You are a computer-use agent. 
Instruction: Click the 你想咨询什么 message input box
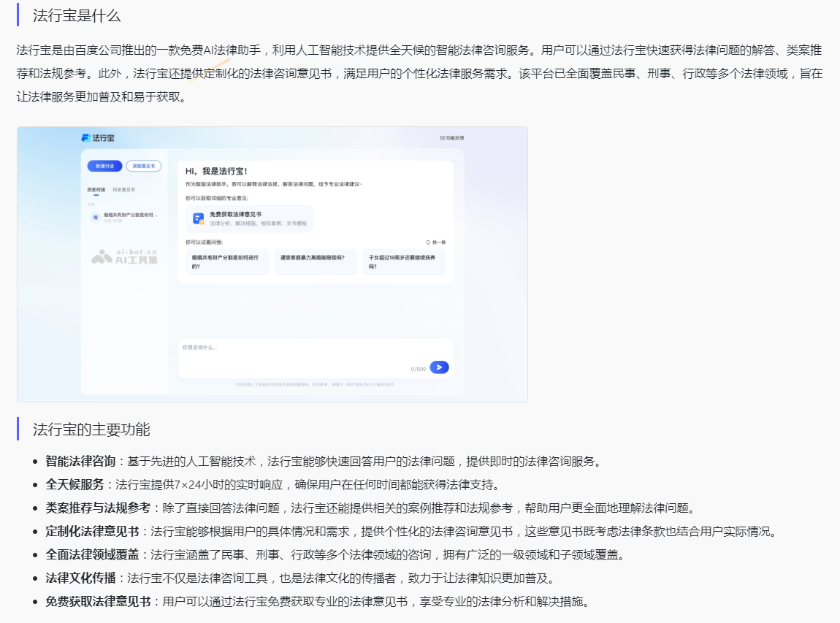tap(316, 358)
